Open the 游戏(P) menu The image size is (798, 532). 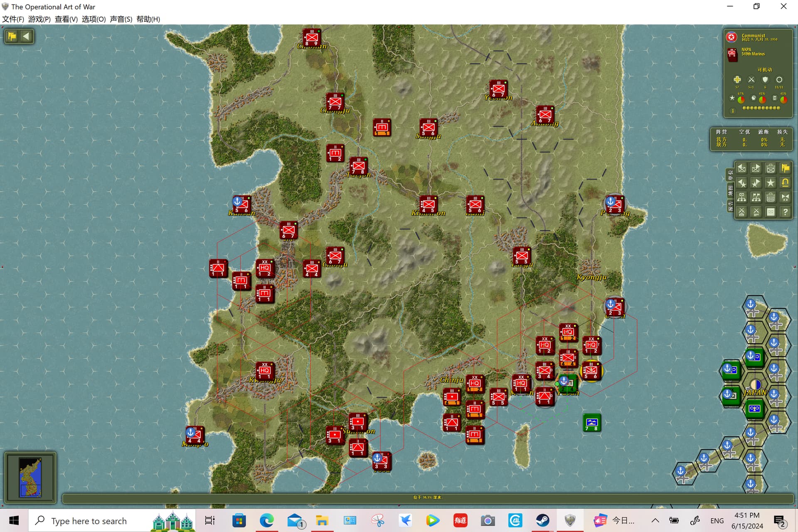coord(39,19)
